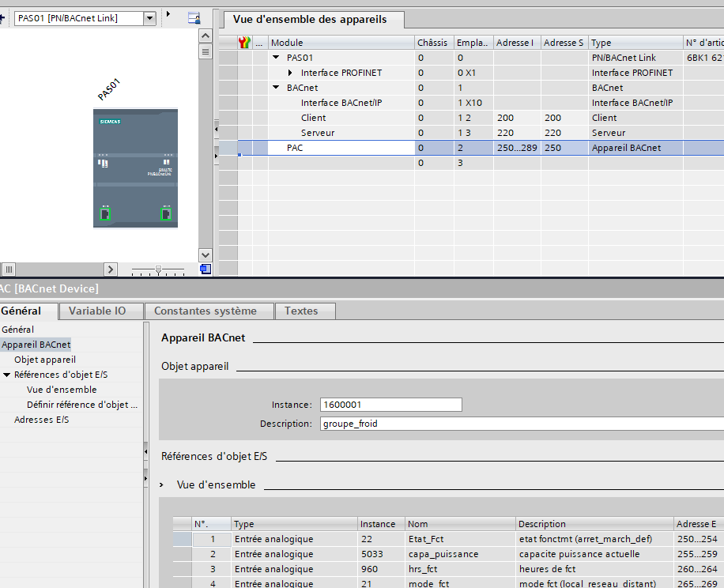724x588 pixels.
Task: Click the diagnostics status column header icon
Action: [x=244, y=43]
